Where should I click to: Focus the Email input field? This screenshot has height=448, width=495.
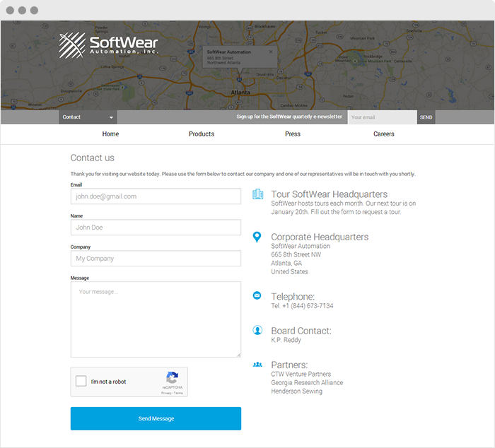pos(156,196)
